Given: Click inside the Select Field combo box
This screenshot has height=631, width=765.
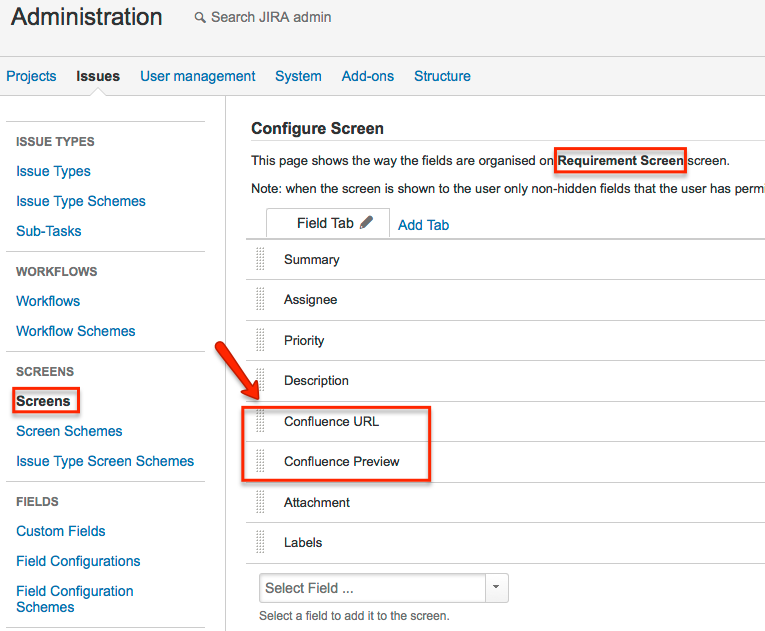Looking at the screenshot, I should [x=373, y=588].
